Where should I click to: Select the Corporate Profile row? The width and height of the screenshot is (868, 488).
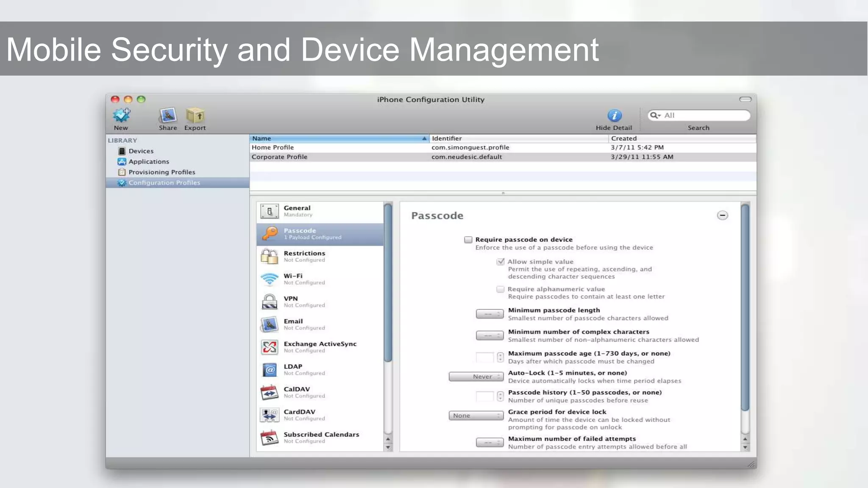tap(503, 157)
